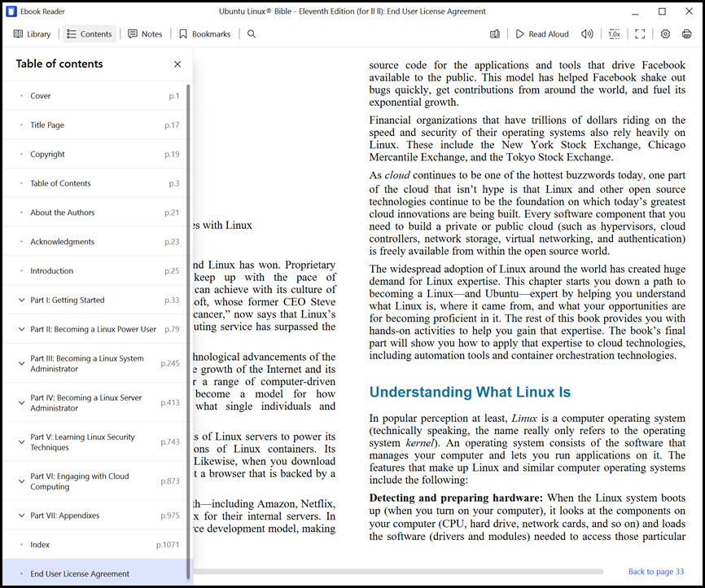Enter full screen mode
705x588 pixels.
click(x=640, y=34)
